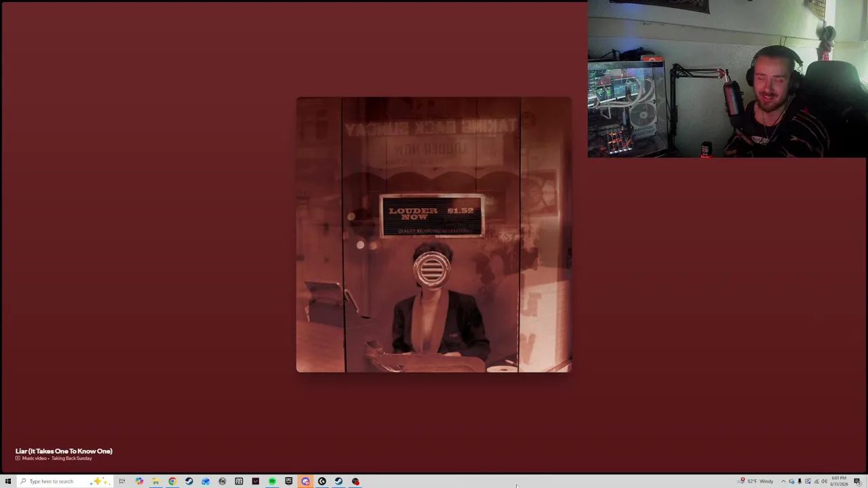Launch the Copilot taskbar icon

pyautogui.click(x=139, y=481)
